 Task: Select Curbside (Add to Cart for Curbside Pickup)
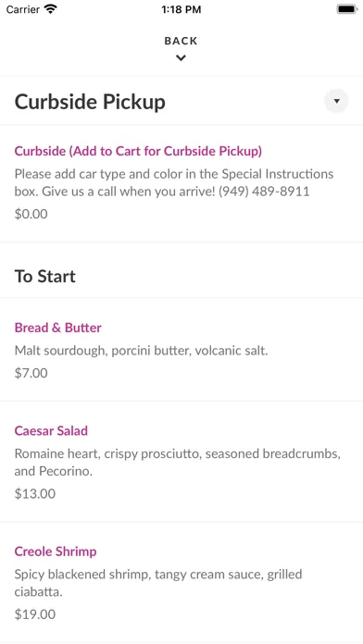pyautogui.click(x=138, y=151)
